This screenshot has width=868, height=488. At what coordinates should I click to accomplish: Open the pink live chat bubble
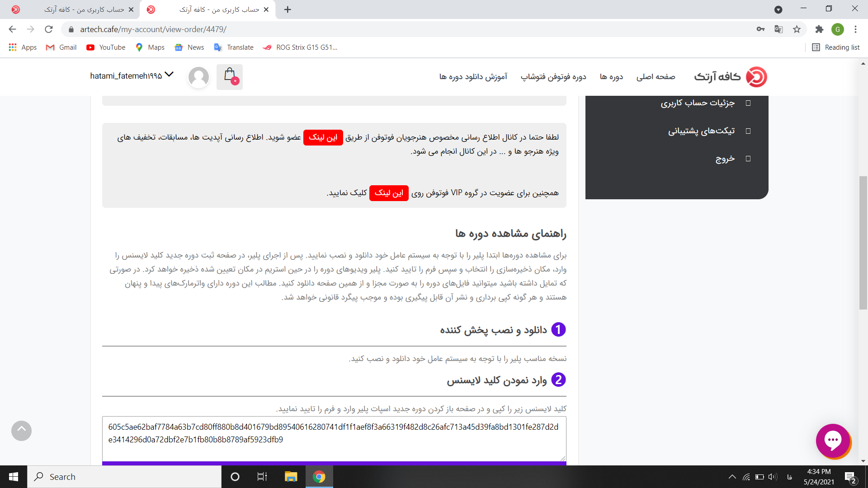point(833,440)
